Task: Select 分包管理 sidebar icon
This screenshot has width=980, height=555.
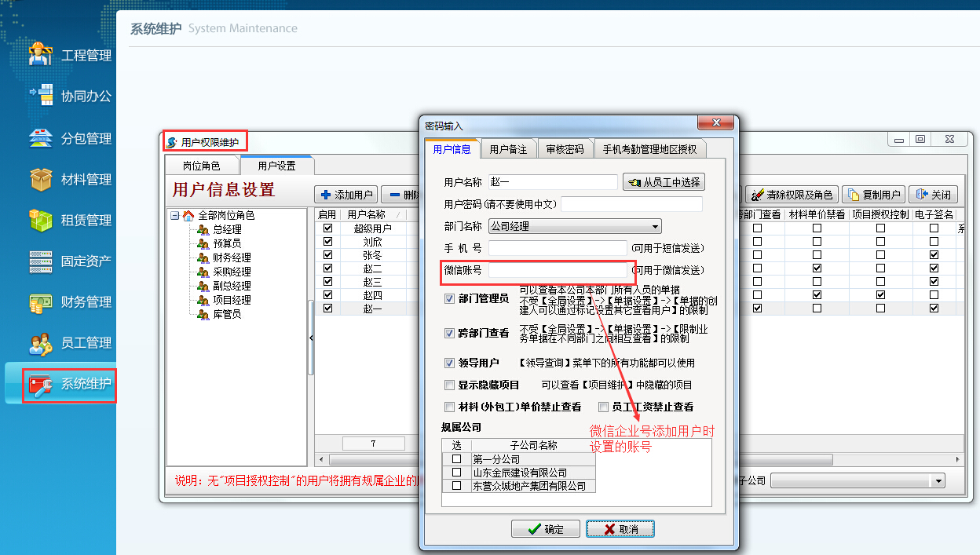Action: point(41,138)
